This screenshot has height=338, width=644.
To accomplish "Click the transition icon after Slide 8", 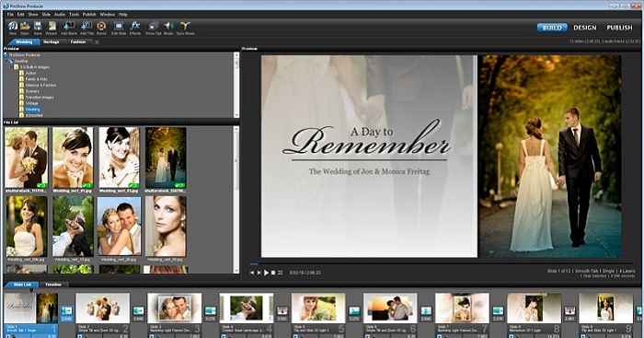I will pyautogui.click(x=569, y=311).
